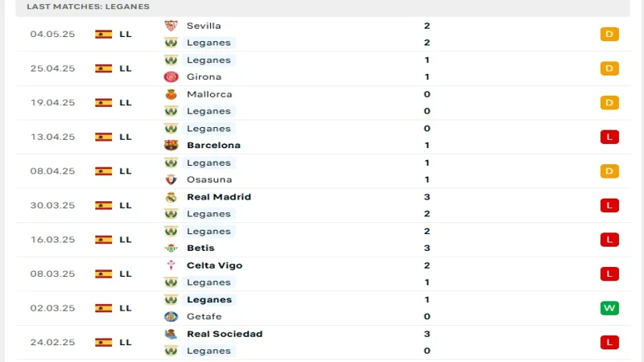Click the green W result badge
Viewport: 644px width, 362px height.
point(609,308)
